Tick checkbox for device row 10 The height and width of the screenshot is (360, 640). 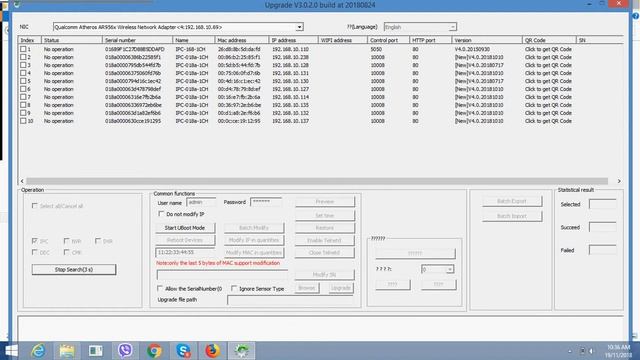point(23,121)
